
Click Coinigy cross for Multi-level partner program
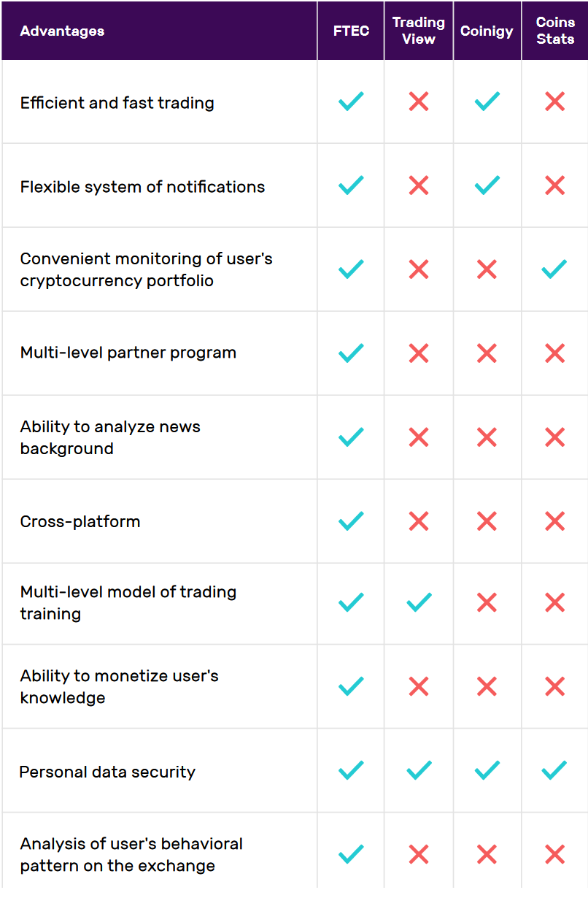[487, 353]
